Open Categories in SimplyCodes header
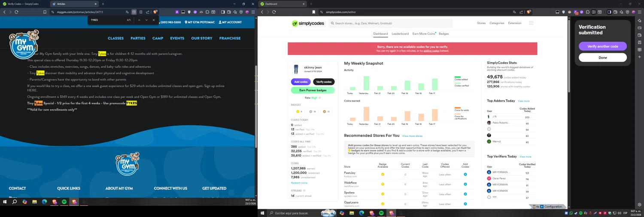This screenshot has height=217, width=644. coord(497,23)
